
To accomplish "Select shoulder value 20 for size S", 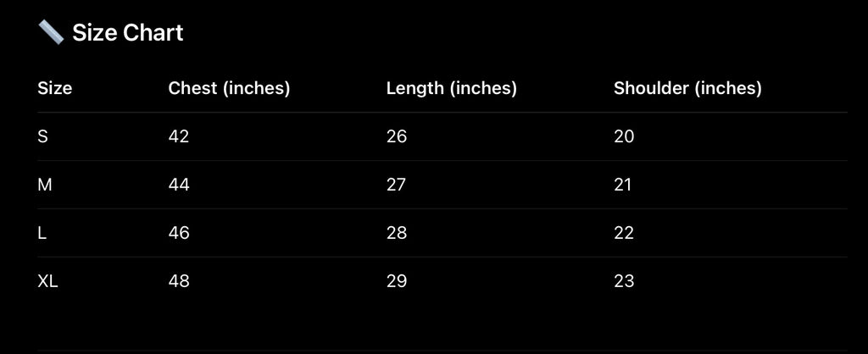I will [x=624, y=136].
